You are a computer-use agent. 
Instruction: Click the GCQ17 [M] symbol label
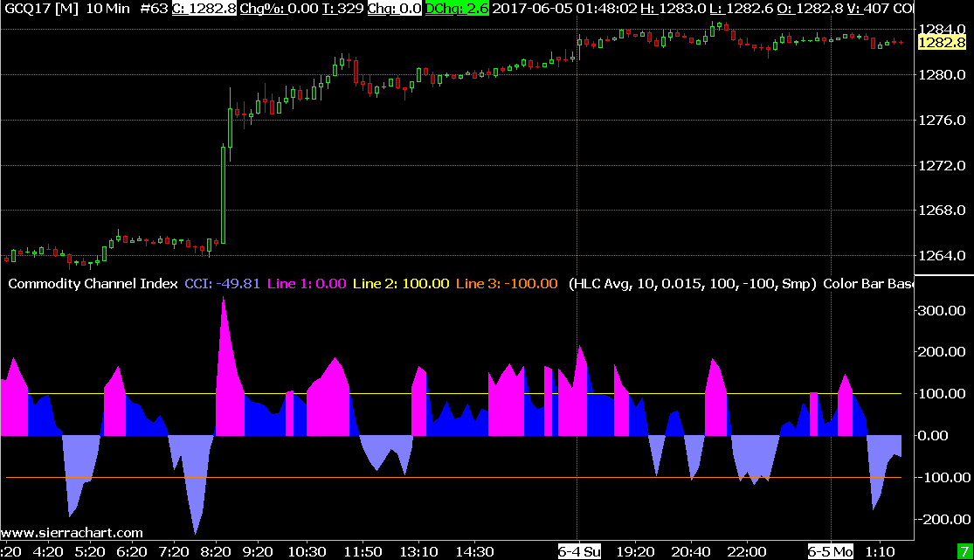point(41,9)
